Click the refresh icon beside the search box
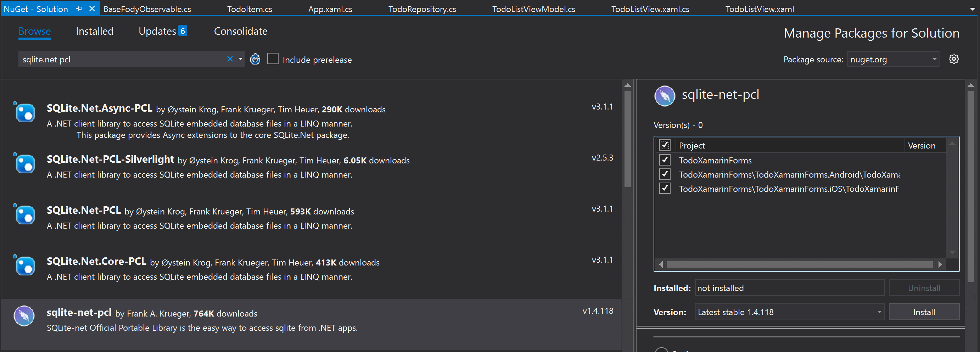The image size is (980, 352). coord(255,59)
